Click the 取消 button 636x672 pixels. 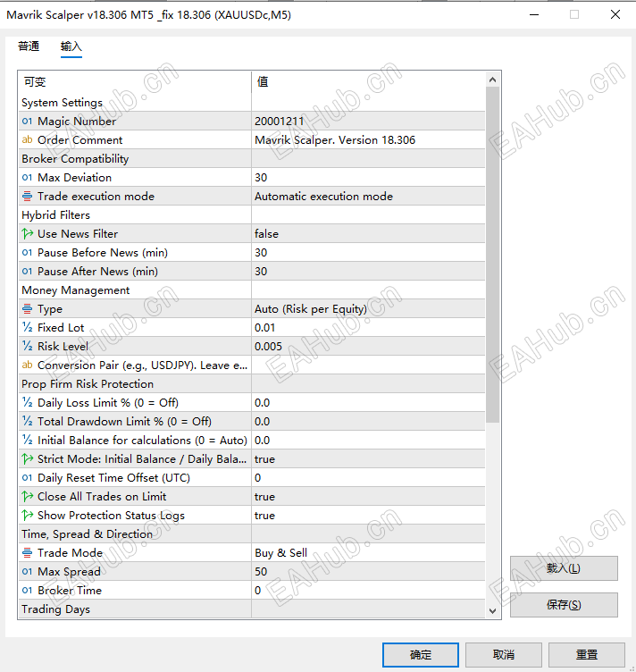(x=504, y=654)
